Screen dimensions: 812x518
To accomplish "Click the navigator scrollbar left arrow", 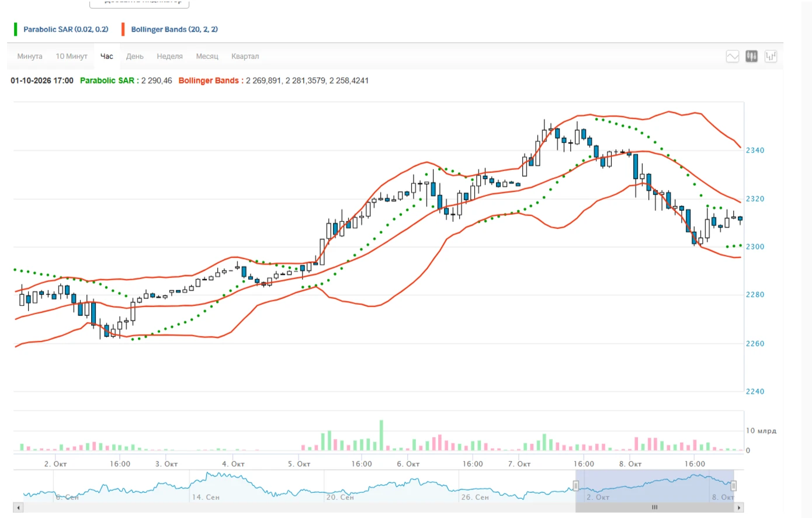I will tap(18, 507).
